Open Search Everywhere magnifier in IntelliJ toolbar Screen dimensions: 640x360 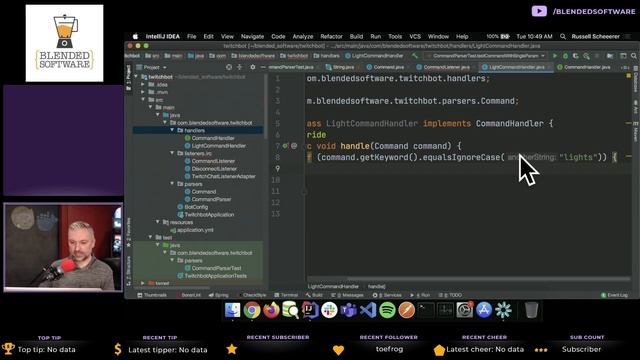tap(633, 56)
